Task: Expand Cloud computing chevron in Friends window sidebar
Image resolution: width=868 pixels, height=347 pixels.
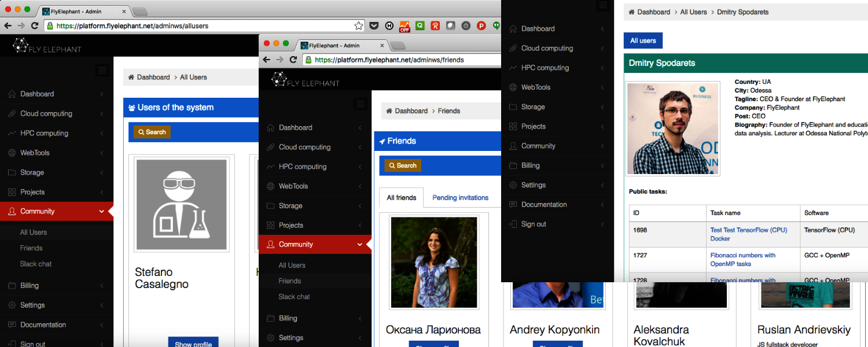Action: (x=360, y=147)
